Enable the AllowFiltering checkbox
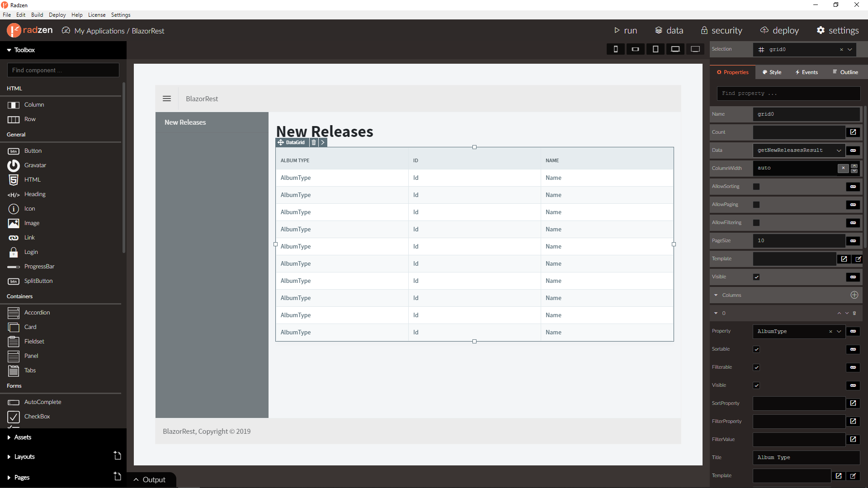The height and width of the screenshot is (488, 868). [756, 223]
